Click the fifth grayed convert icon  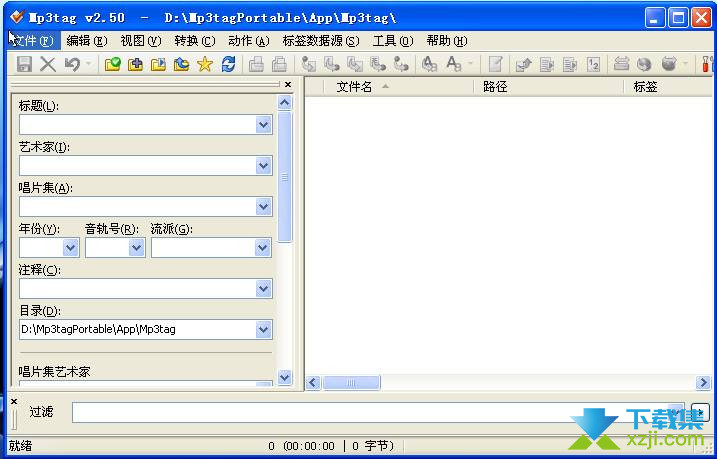(x=401, y=64)
